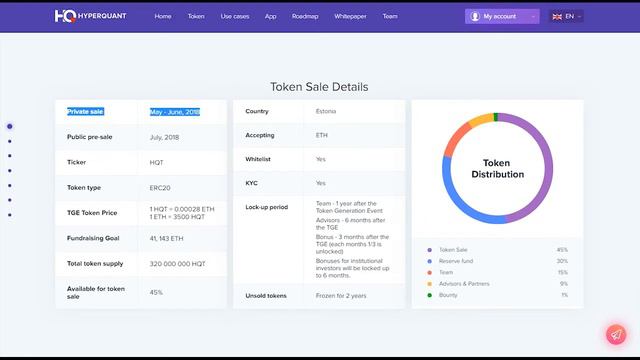The height and width of the screenshot is (360, 640).
Task: Click the ERC20 value
Action: [160, 188]
